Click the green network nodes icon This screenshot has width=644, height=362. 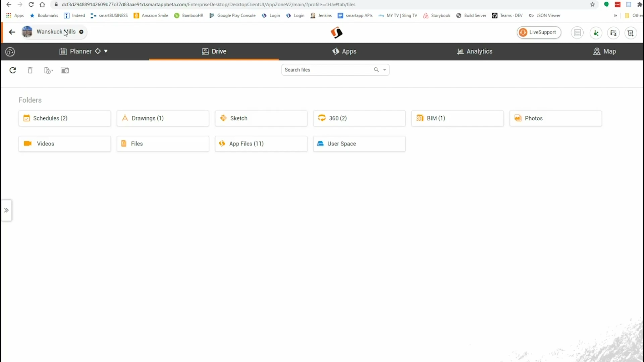(x=596, y=33)
